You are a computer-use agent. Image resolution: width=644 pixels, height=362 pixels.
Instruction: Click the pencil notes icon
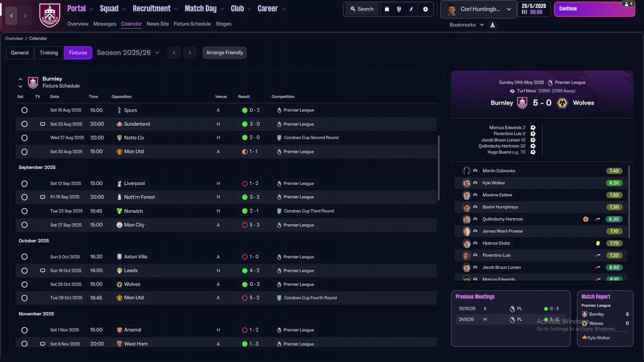coord(412,9)
